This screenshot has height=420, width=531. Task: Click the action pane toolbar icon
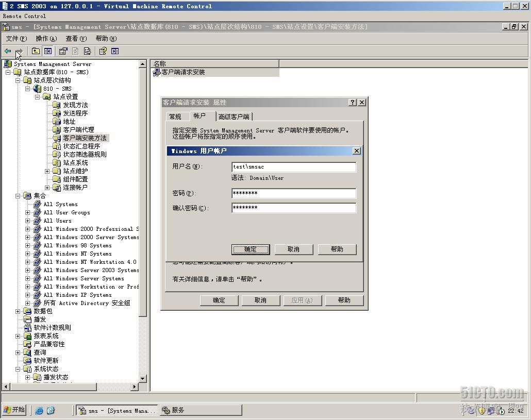click(x=115, y=51)
